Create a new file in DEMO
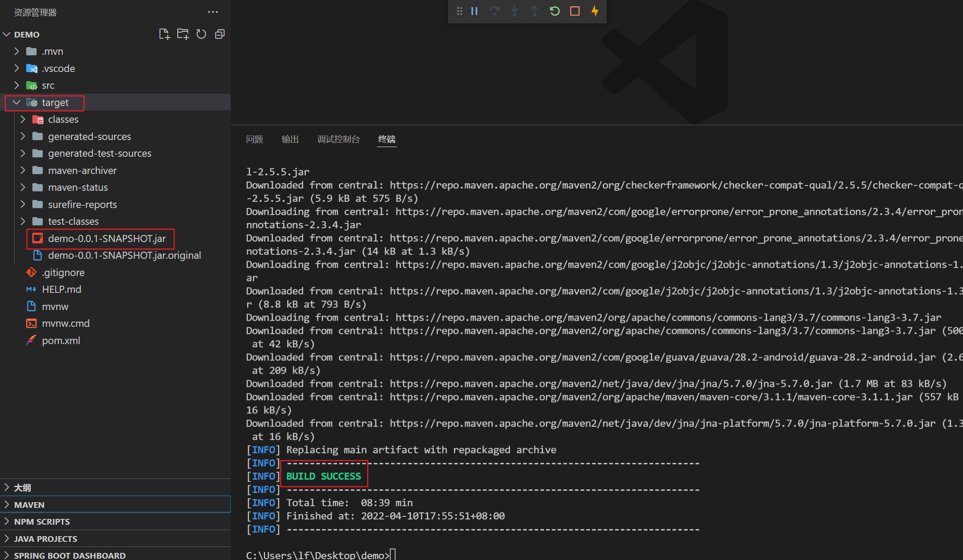 (x=164, y=34)
